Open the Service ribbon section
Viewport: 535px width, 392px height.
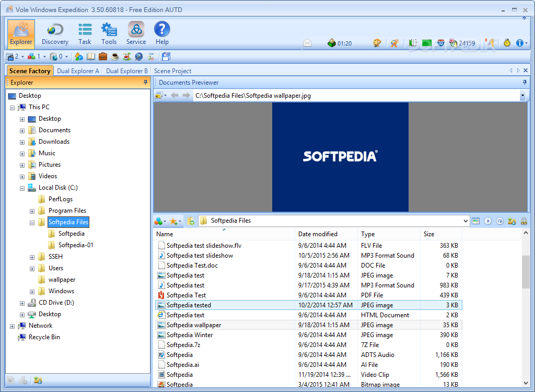pos(136,34)
